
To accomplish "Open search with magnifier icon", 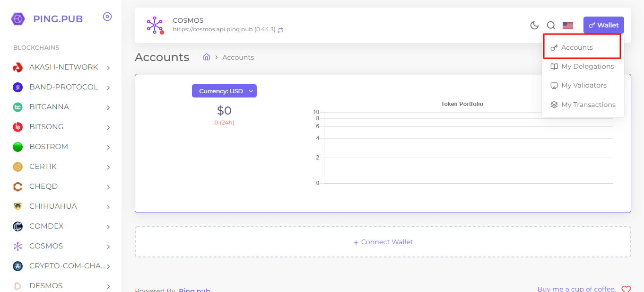I will pyautogui.click(x=551, y=26).
